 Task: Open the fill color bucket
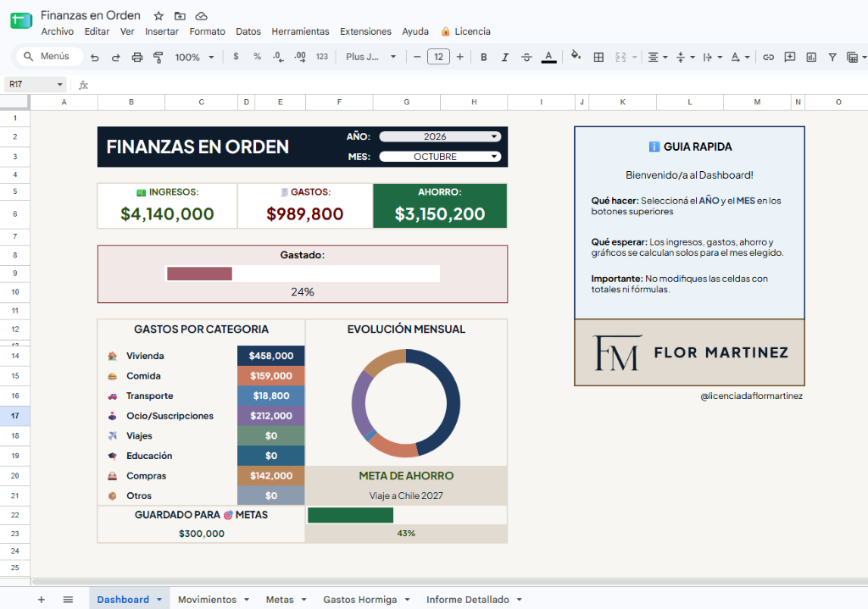[x=576, y=56]
